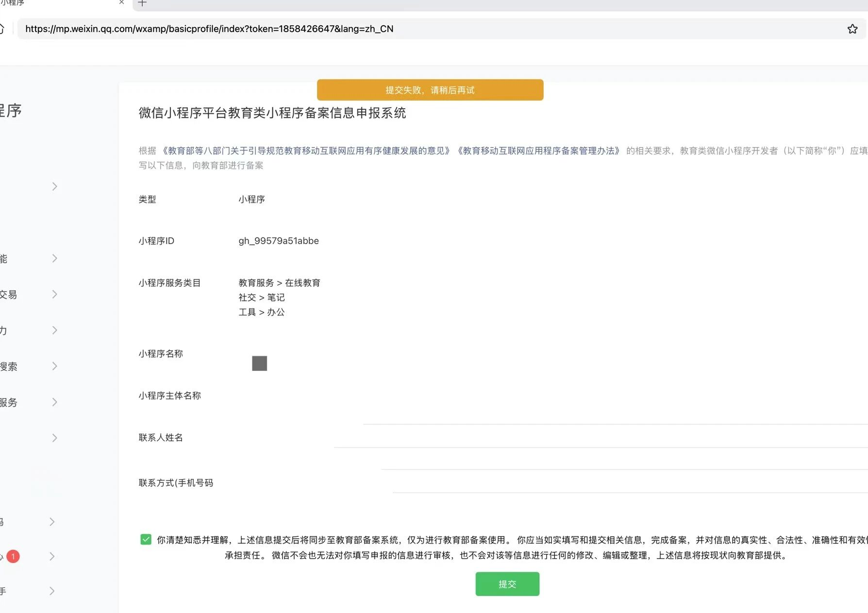Click the page heading 微信小程序平台教育类小程序备案信息申报系统
The image size is (868, 613).
(272, 113)
